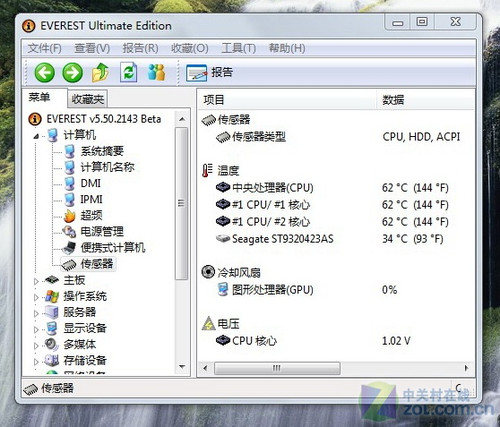Viewport: 500px width, 427px height.
Task: Open the 收藏(O) menu
Action: (190, 48)
